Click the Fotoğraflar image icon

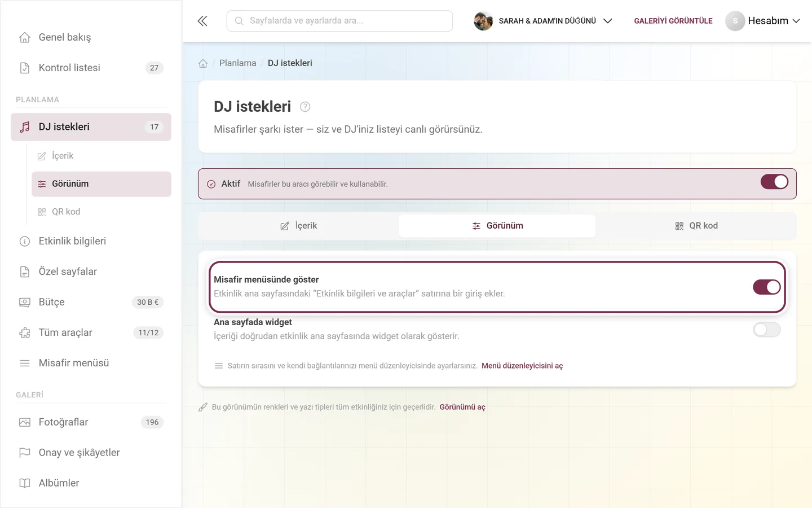pos(25,422)
